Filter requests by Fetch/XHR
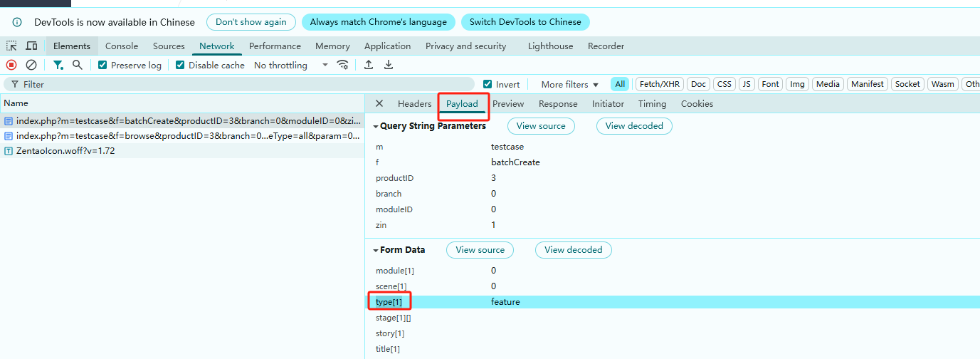 tap(660, 84)
